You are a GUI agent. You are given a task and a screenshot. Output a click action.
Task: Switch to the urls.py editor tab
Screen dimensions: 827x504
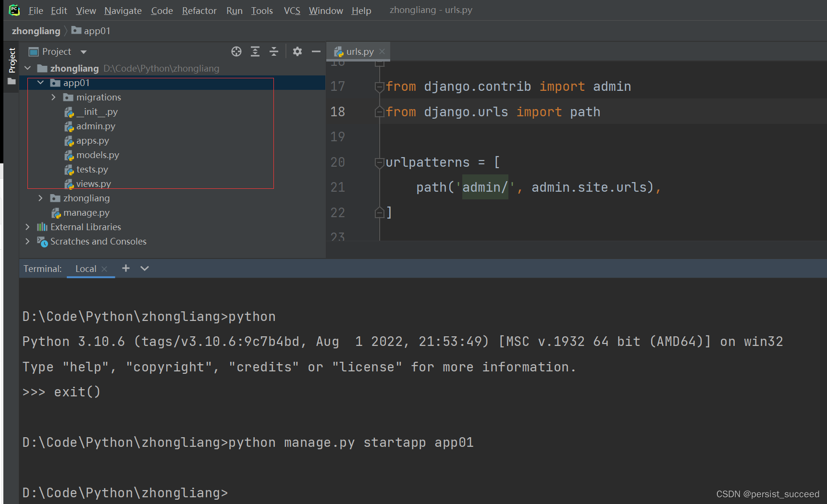coord(358,51)
